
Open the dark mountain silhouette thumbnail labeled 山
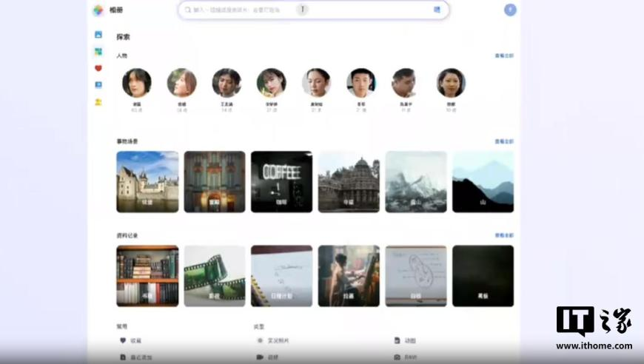(x=483, y=182)
